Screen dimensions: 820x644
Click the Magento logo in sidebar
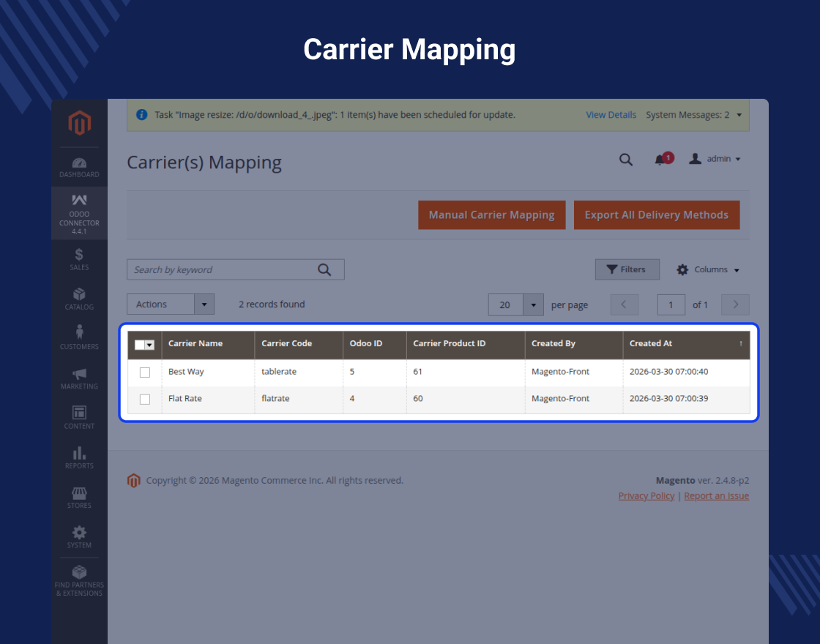pyautogui.click(x=80, y=123)
